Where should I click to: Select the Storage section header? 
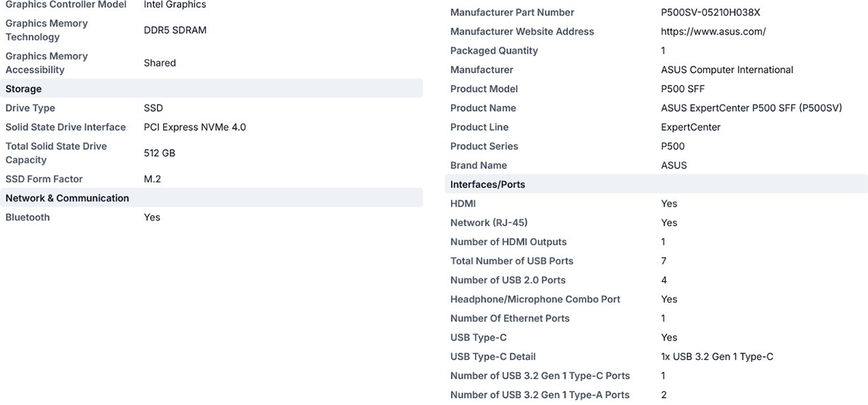coord(211,89)
